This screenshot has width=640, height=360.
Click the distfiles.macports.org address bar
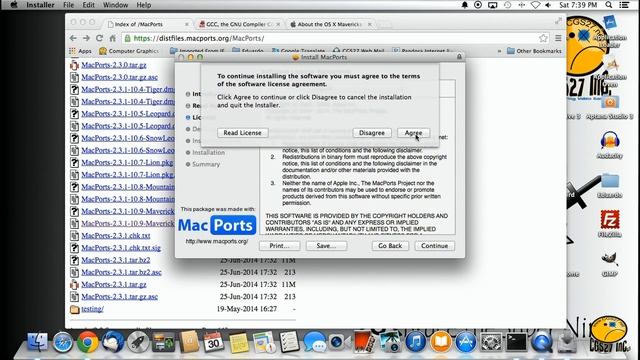point(335,38)
